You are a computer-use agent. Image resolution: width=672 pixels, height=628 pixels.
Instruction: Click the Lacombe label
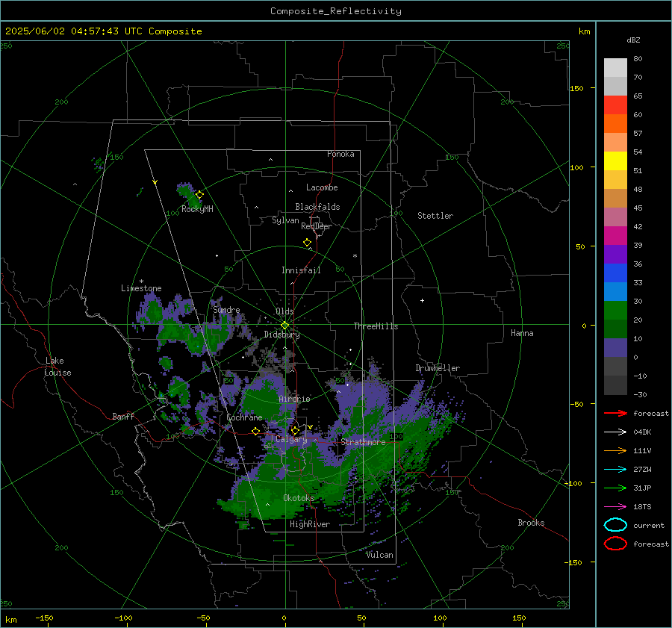coord(322,187)
